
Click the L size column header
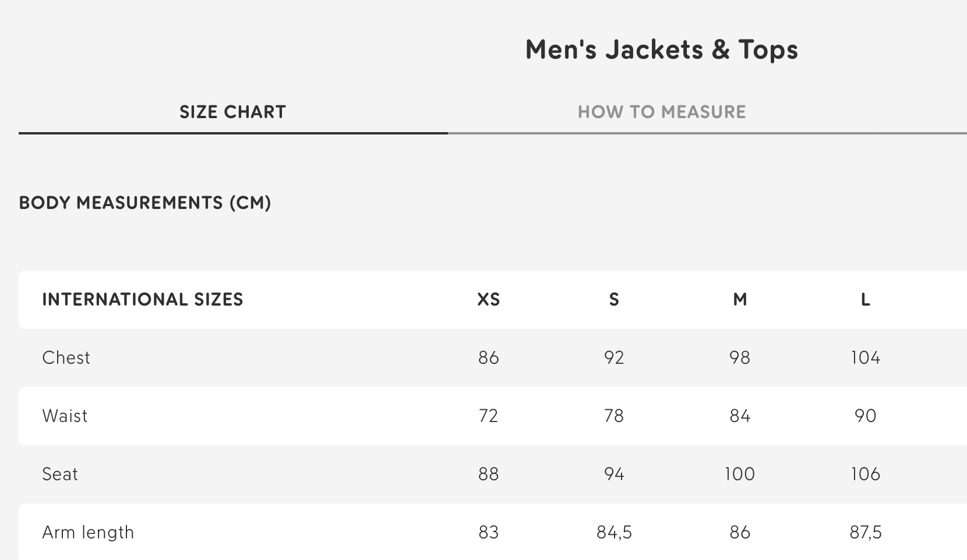(x=866, y=299)
